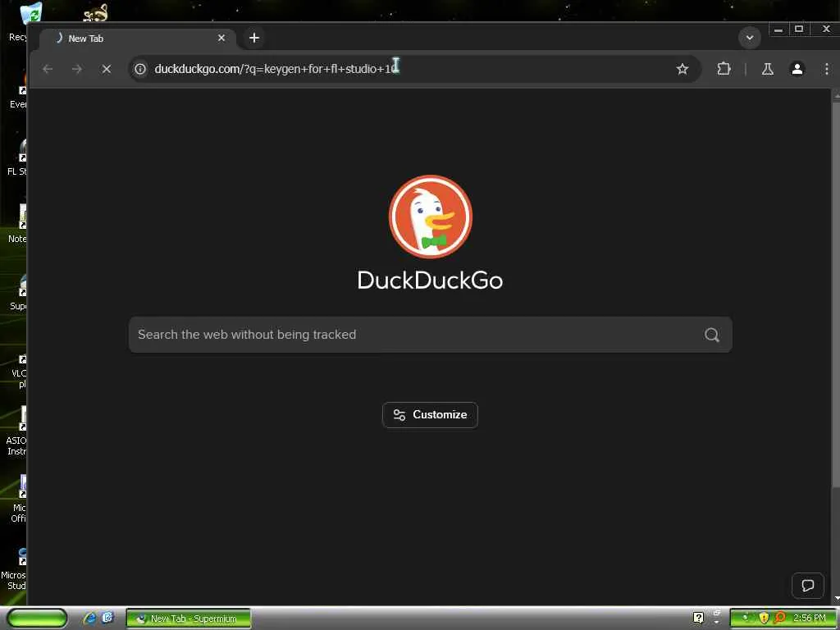Click the help question mark tray icon
The width and height of the screenshot is (840, 630).
(x=698, y=618)
